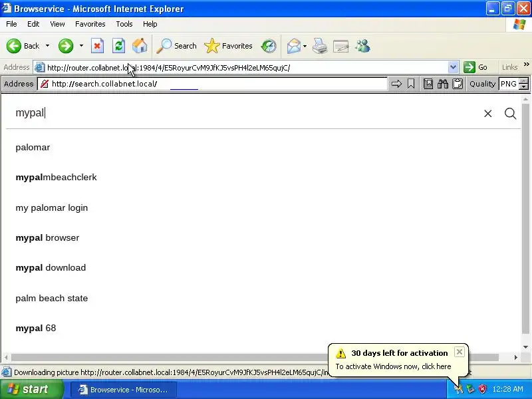The height and width of the screenshot is (399, 532).
Task: Click the Browservice find binoculars icon
Action: (443, 84)
